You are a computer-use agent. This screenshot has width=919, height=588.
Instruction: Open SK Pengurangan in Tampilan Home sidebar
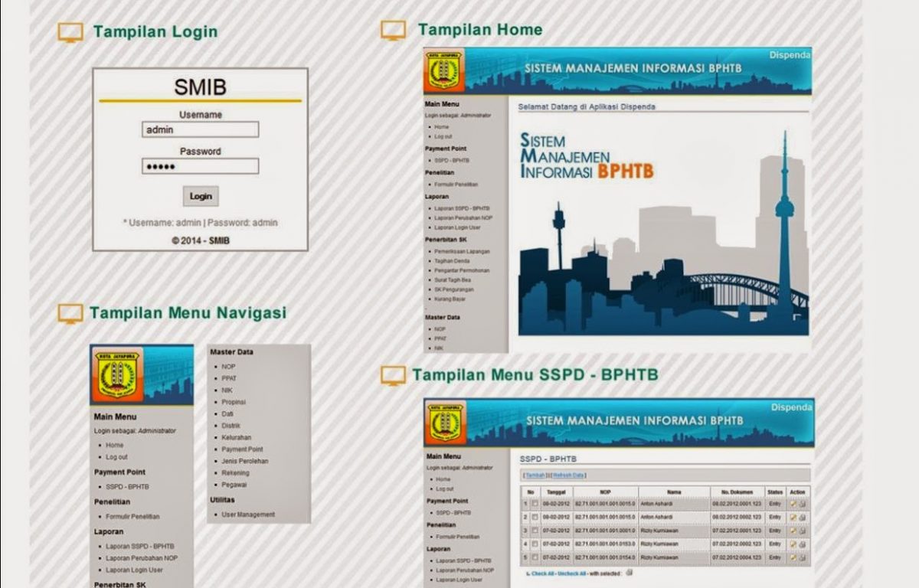click(454, 289)
